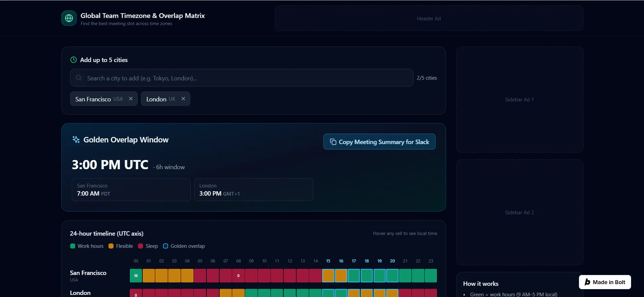Click the UTC hour label 09

tap(251, 261)
